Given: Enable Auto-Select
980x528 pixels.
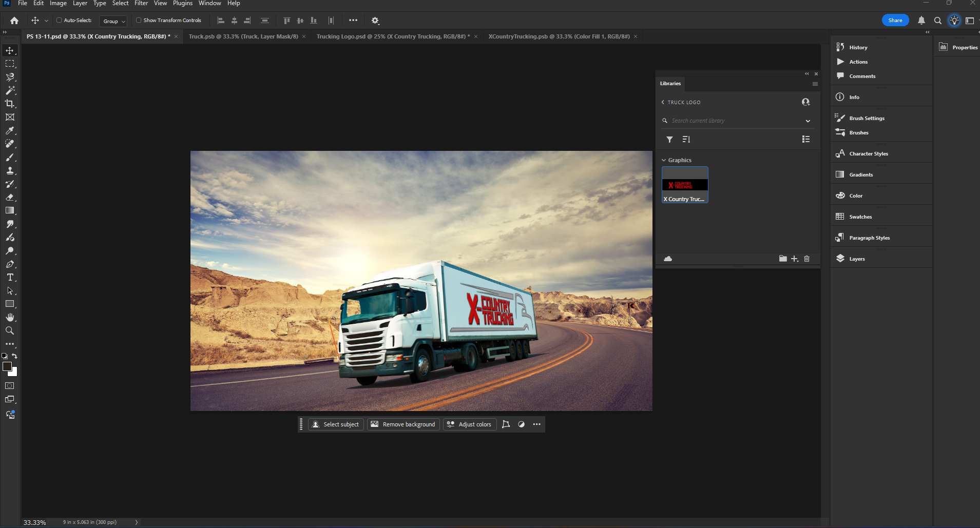Looking at the screenshot, I should (59, 21).
